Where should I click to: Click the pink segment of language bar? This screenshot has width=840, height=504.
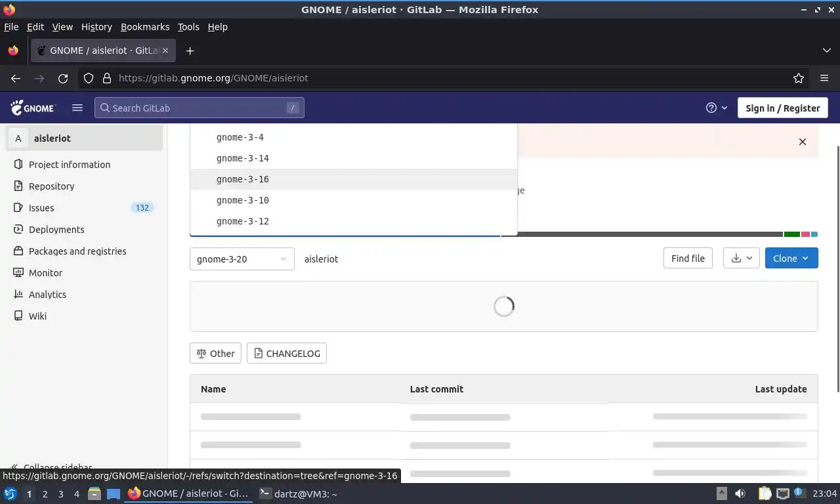click(x=805, y=234)
